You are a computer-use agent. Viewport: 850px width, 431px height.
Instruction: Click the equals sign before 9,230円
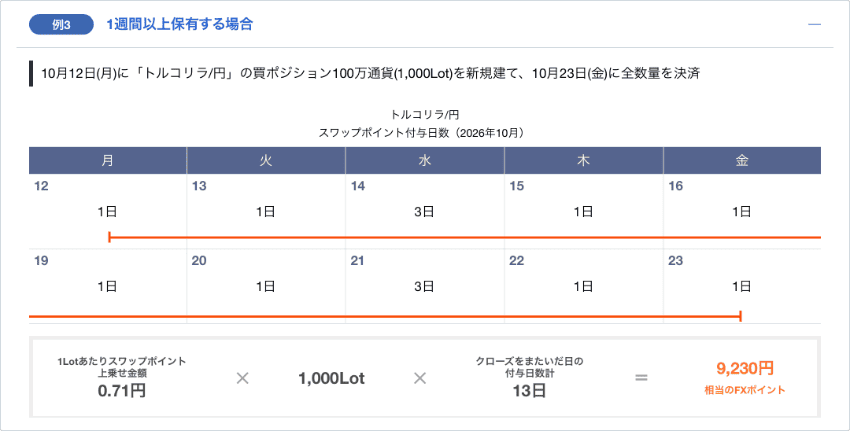click(x=641, y=378)
